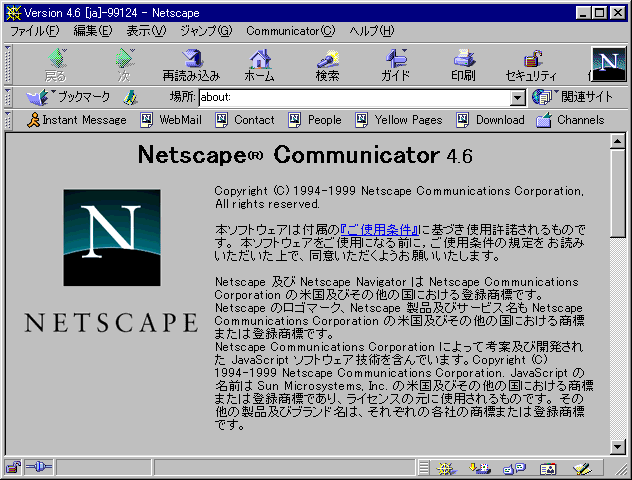This screenshot has width=632, height=480.
Task: Open Address Book from component bar
Action: click(548, 468)
